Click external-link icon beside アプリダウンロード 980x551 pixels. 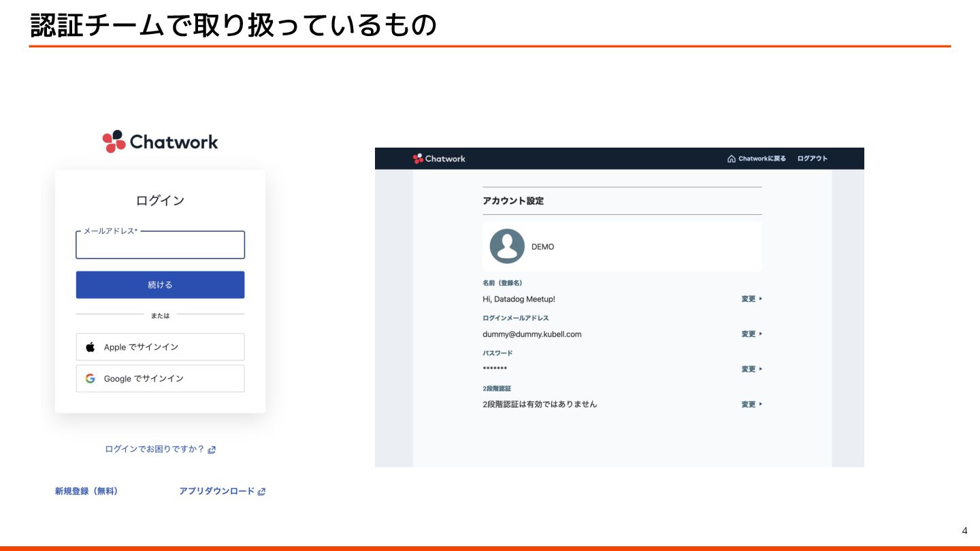point(261,491)
